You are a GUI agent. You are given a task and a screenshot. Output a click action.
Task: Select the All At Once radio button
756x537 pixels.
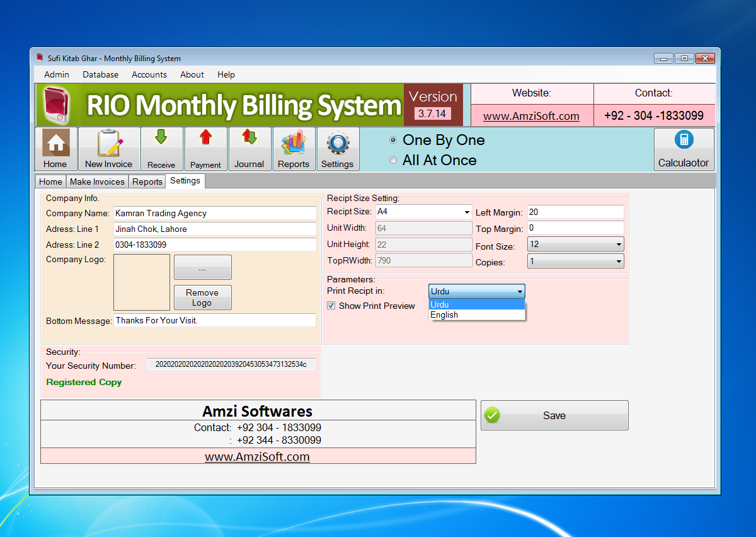tap(392, 160)
